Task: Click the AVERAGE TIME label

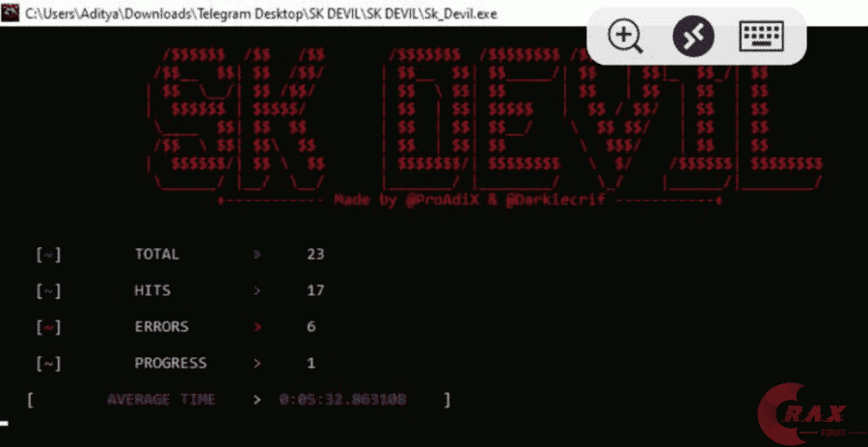Action: pyautogui.click(x=161, y=400)
